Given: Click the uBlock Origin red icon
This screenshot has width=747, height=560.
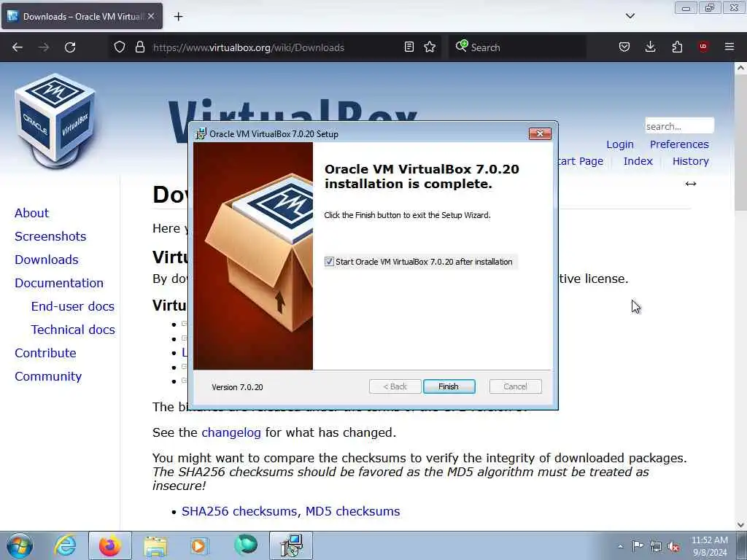Looking at the screenshot, I should click(x=703, y=47).
